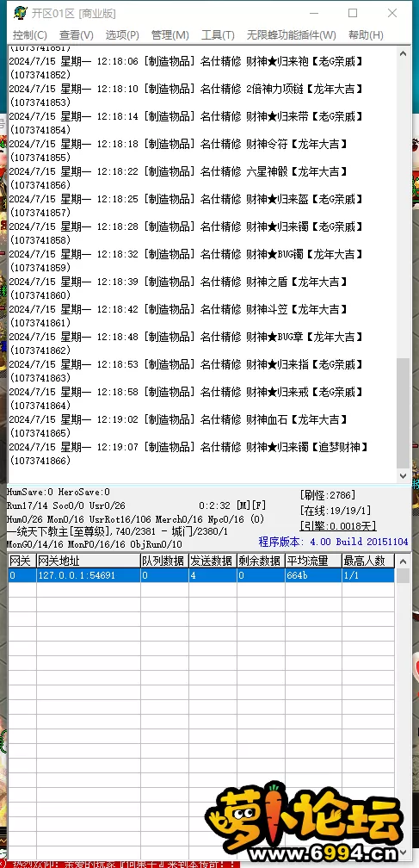The image size is (419, 868).
Task: Click the log entry at 12:18:06 财神★归来袍
Action: coord(187,61)
